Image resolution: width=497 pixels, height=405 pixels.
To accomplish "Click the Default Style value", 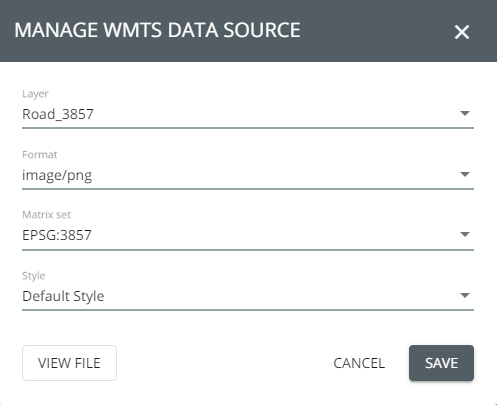I will (x=63, y=296).
